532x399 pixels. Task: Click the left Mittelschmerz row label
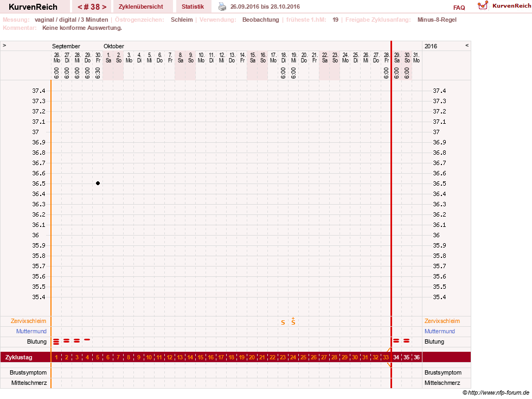[29, 383]
